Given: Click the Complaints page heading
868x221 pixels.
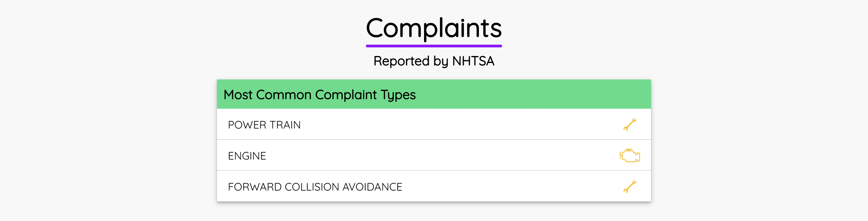Looking at the screenshot, I should [434, 28].
